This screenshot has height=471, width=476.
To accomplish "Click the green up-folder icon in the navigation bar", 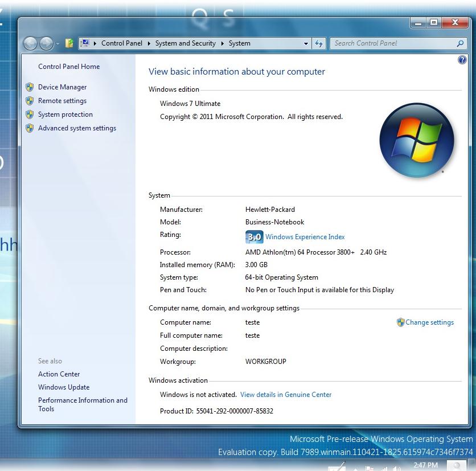I will (x=69, y=43).
